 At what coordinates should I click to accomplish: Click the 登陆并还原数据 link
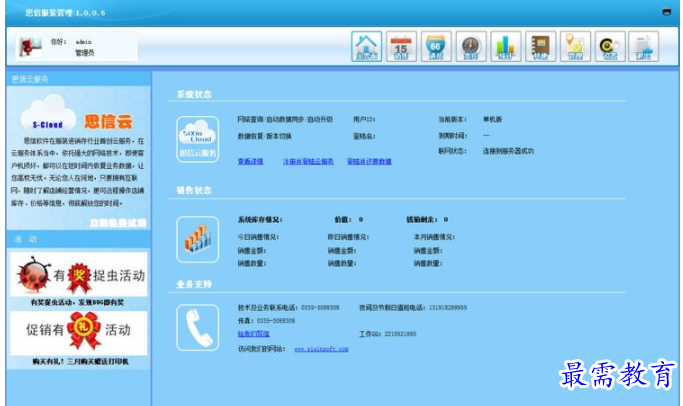pos(368,160)
